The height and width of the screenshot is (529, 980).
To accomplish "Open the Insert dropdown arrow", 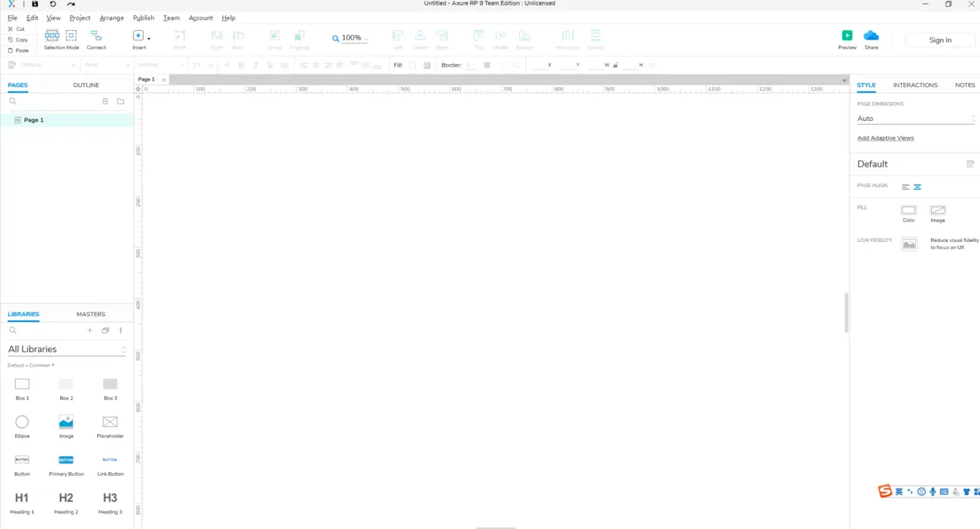I will click(149, 38).
